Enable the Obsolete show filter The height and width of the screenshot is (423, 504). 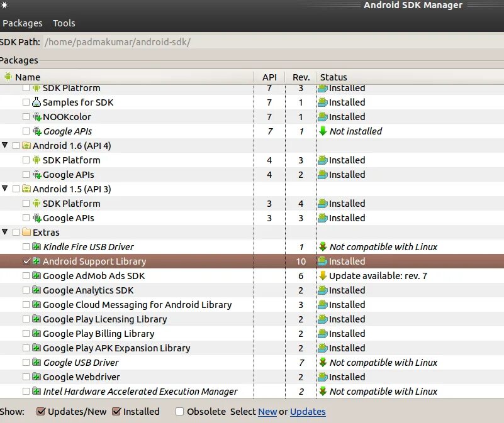(x=180, y=412)
